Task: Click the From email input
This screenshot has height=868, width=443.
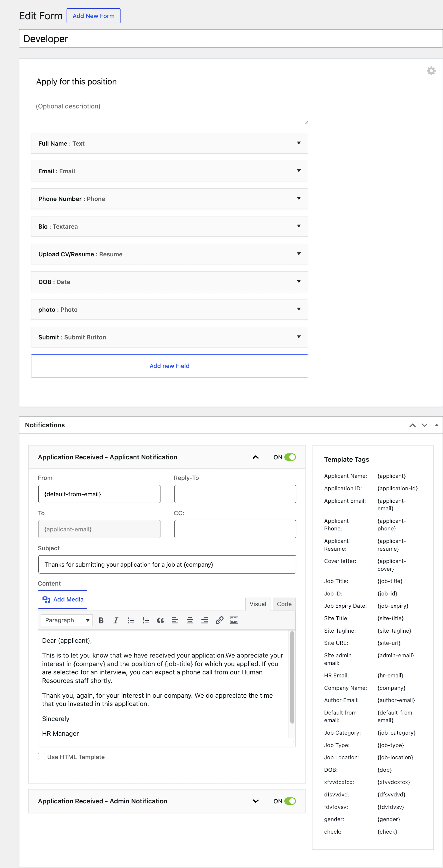Action: click(x=99, y=494)
